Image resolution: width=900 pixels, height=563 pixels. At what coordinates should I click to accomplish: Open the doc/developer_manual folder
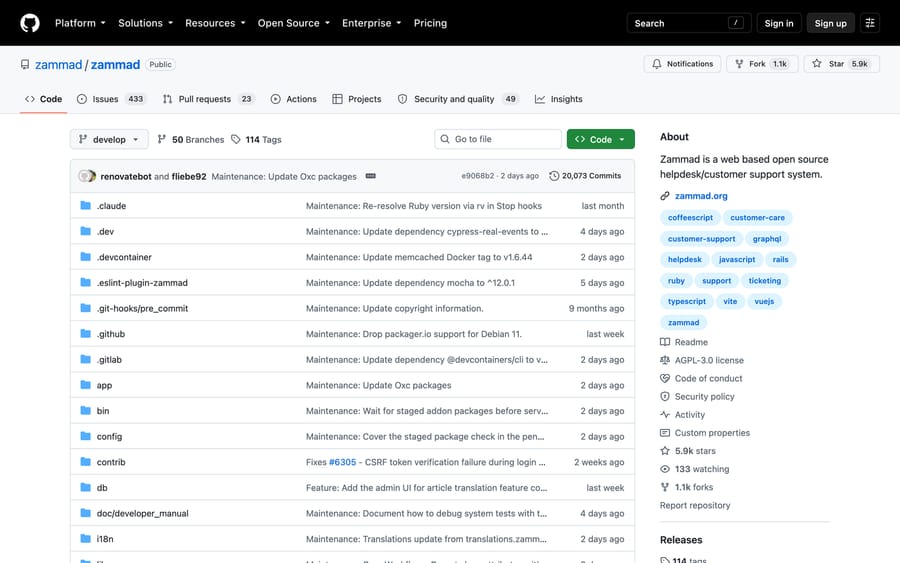tap(142, 513)
